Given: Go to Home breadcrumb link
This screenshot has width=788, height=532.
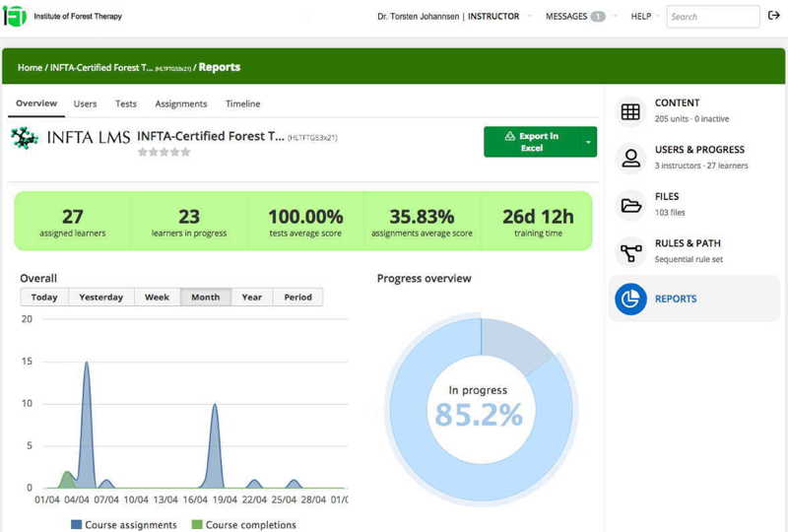Looking at the screenshot, I should click(x=30, y=68).
